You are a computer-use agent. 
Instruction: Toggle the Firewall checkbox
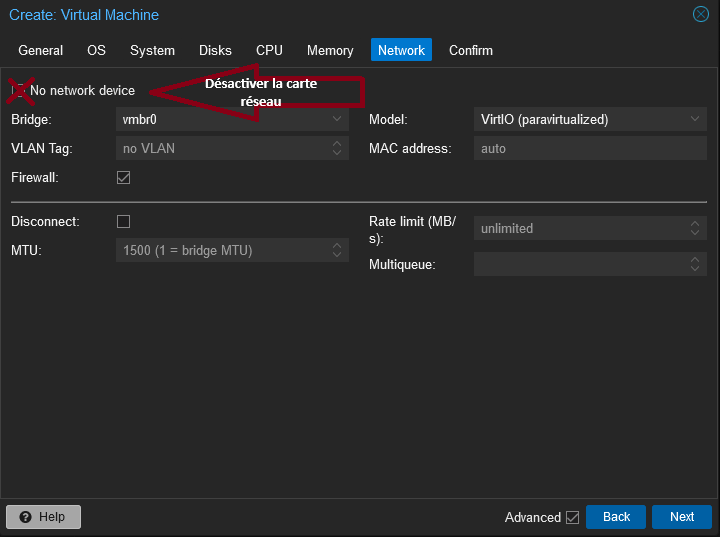(x=124, y=178)
